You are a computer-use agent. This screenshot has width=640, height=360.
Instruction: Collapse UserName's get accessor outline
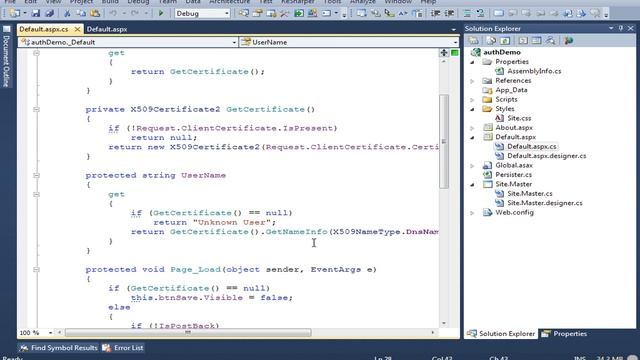point(36,194)
